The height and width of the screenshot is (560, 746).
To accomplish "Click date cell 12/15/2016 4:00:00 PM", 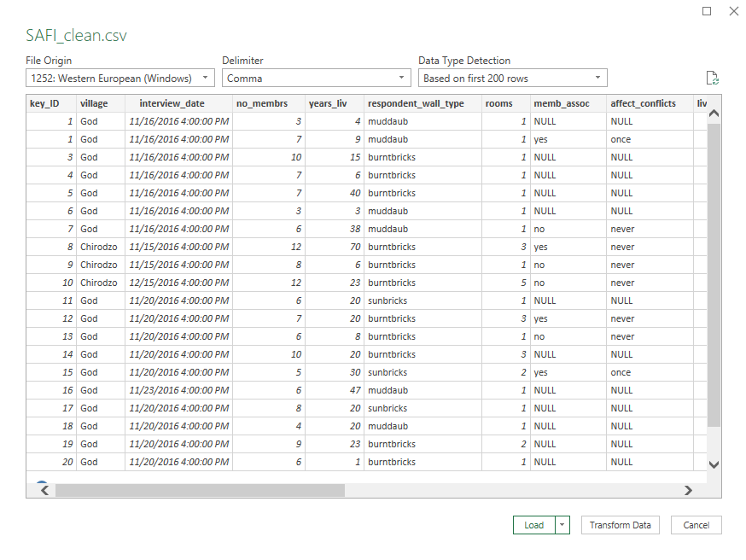I will [x=179, y=283].
